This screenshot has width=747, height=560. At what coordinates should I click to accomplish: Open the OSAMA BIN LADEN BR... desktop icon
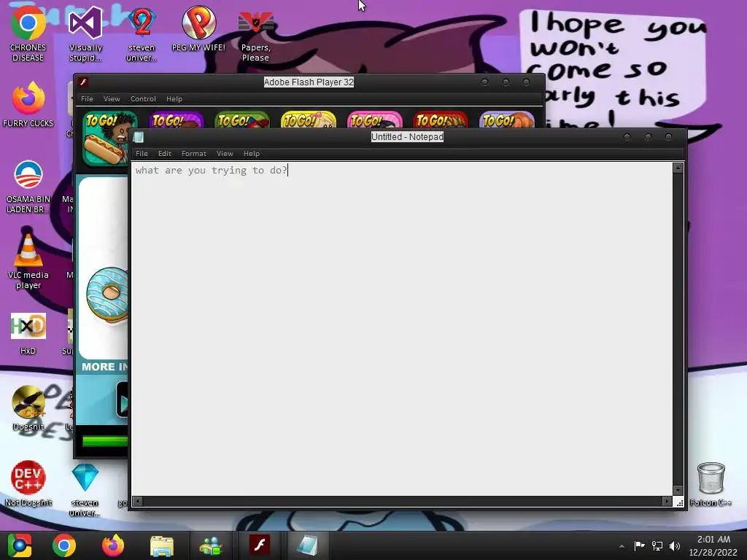point(28,187)
